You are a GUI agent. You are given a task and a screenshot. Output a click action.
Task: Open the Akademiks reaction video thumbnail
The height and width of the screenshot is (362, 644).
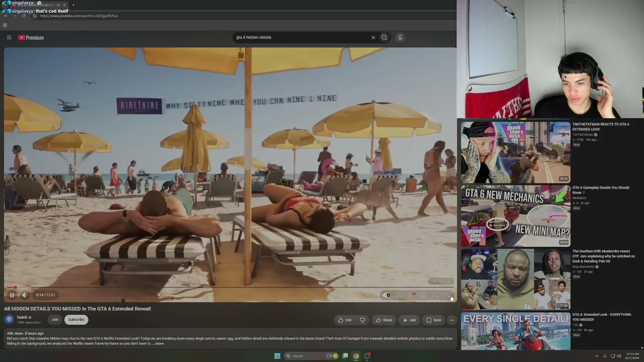coord(516,279)
